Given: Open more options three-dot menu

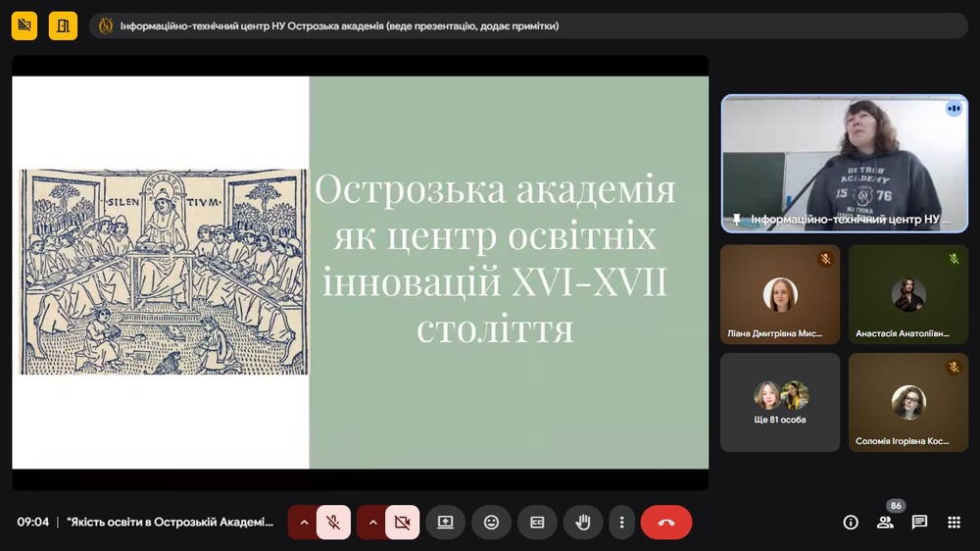Looking at the screenshot, I should coord(621,523).
